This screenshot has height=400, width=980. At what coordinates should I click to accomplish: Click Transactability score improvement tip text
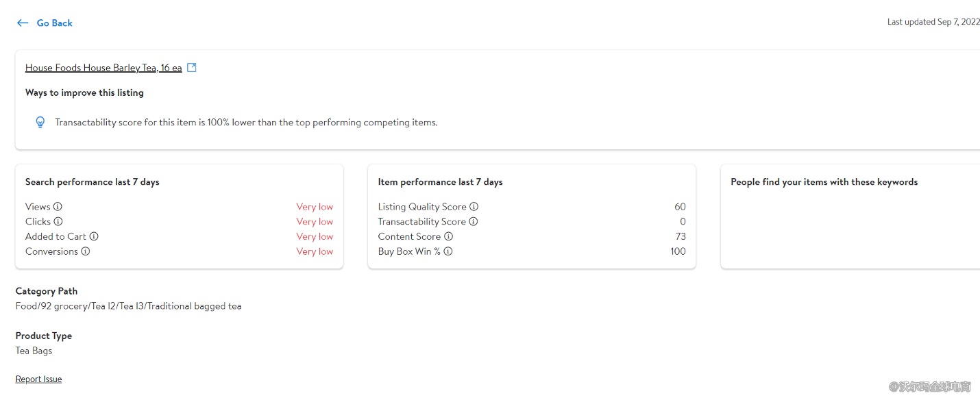coord(246,123)
